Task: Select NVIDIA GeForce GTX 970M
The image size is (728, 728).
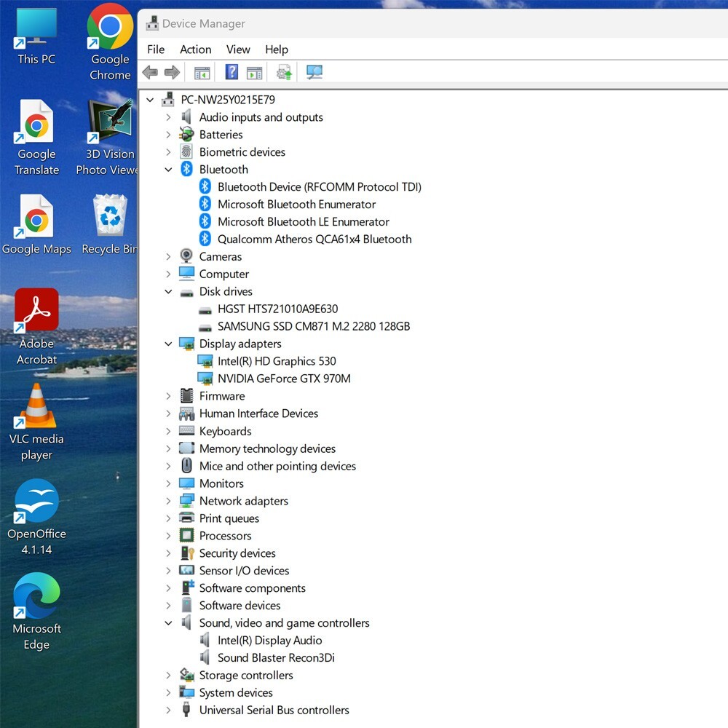Action: (284, 379)
